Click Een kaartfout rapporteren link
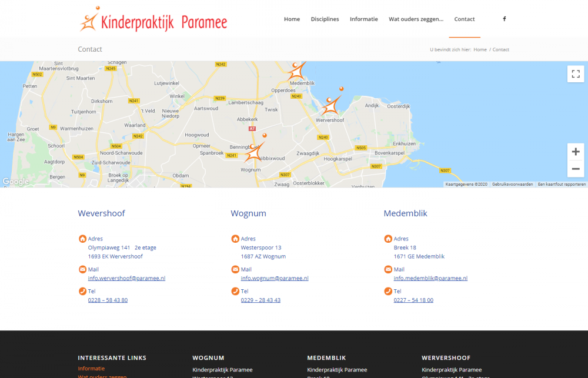The height and width of the screenshot is (378, 588). 562,185
